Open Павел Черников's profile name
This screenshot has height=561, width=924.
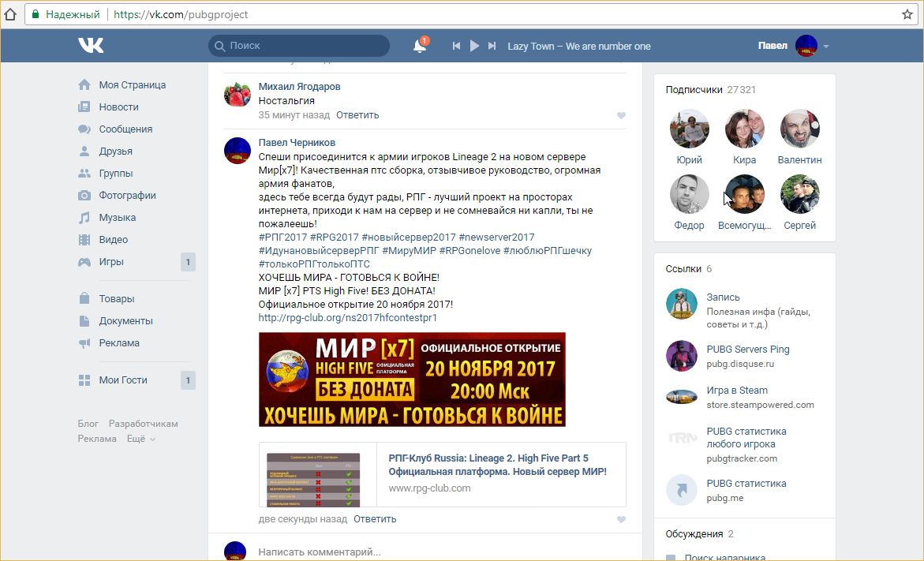[297, 142]
